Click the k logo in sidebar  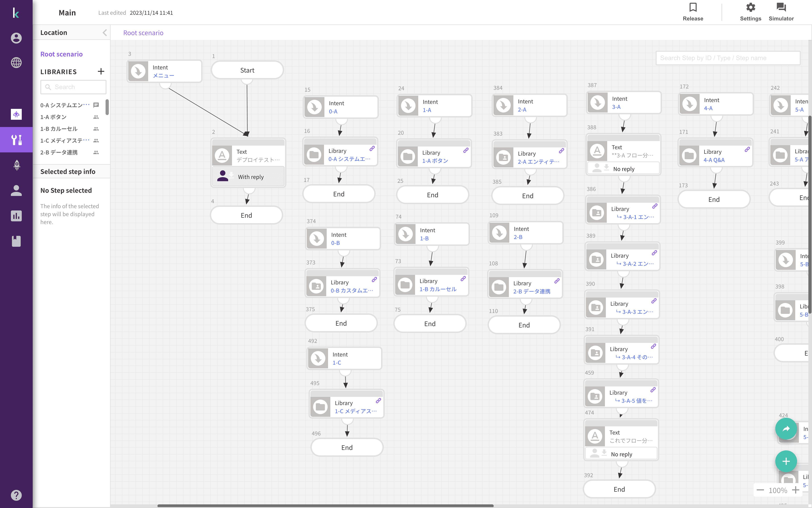(x=16, y=13)
